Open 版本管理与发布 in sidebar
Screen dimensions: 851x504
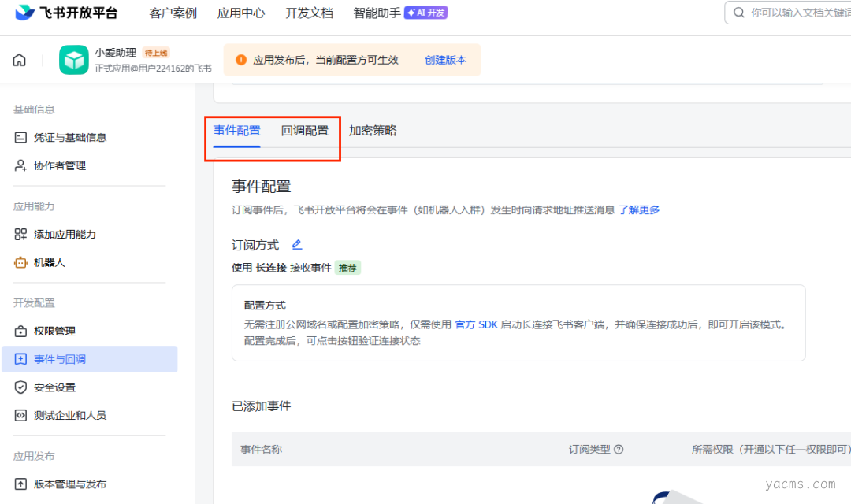pyautogui.click(x=69, y=484)
